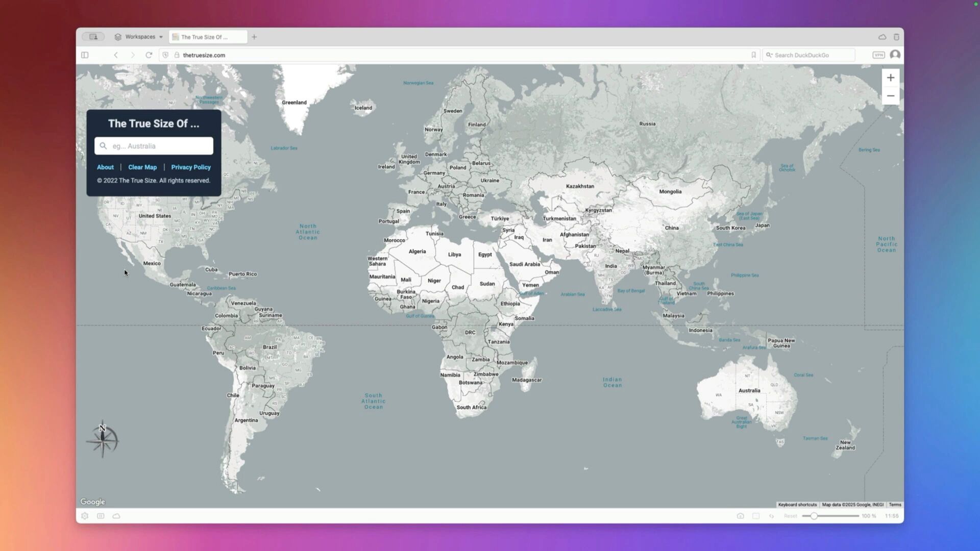Image resolution: width=980 pixels, height=551 pixels.
Task: Open map Terms link
Action: 895,505
